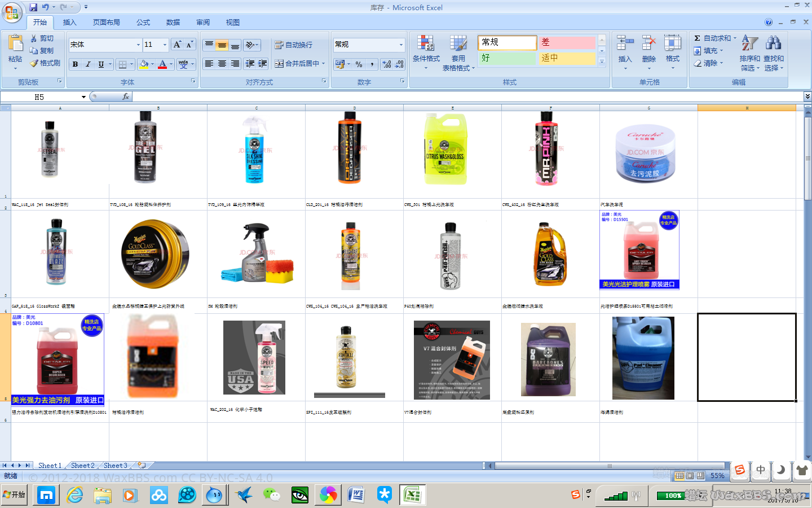Click the AutoSum (自动求和) button
The width and height of the screenshot is (812, 508).
[716, 38]
